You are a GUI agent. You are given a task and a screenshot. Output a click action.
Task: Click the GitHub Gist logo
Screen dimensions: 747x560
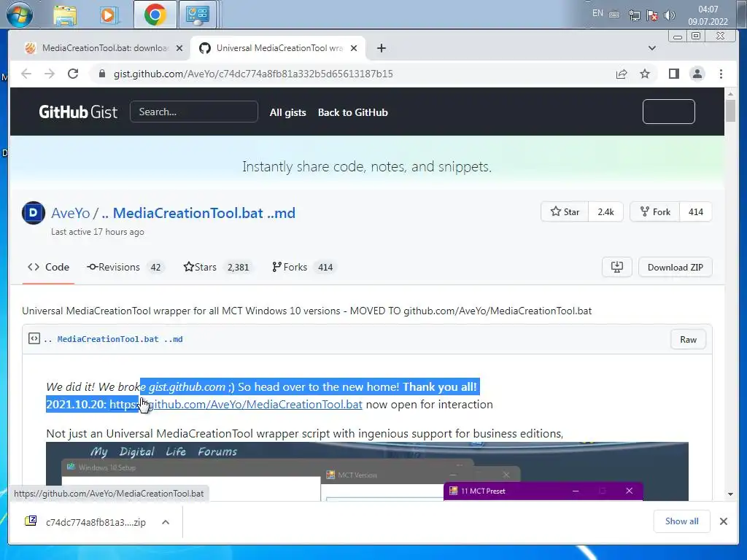tap(78, 112)
